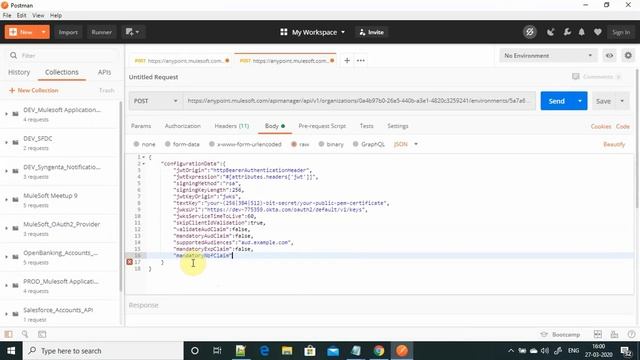
Task: Open the tab options three-dots menu
Action: (361, 60)
